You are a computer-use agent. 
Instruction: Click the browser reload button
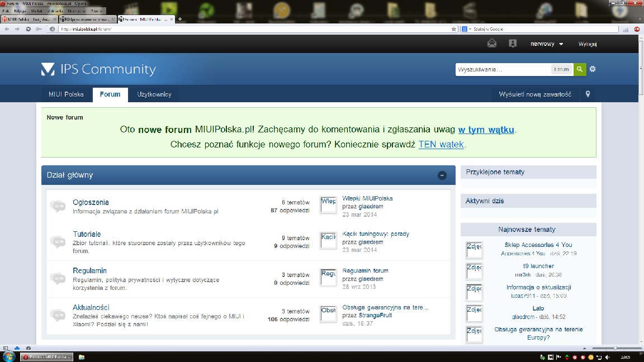pos(28,29)
